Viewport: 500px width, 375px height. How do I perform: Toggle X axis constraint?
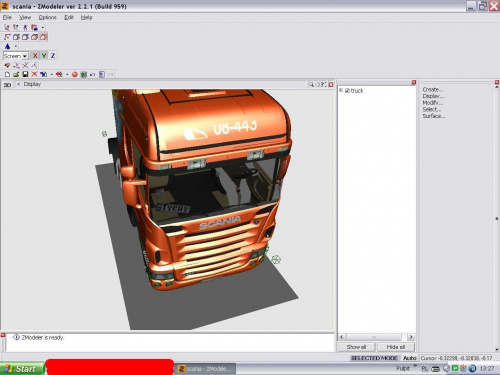pyautogui.click(x=35, y=56)
